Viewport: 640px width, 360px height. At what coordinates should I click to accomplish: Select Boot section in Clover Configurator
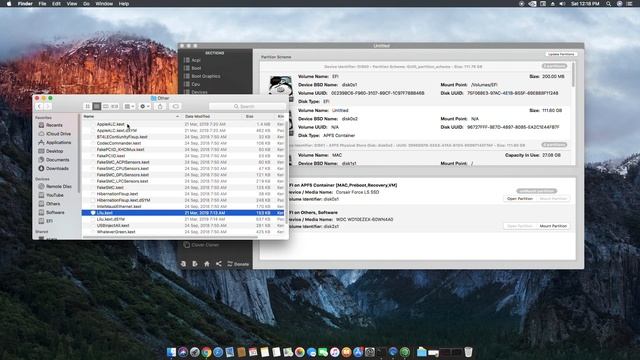coord(196,68)
